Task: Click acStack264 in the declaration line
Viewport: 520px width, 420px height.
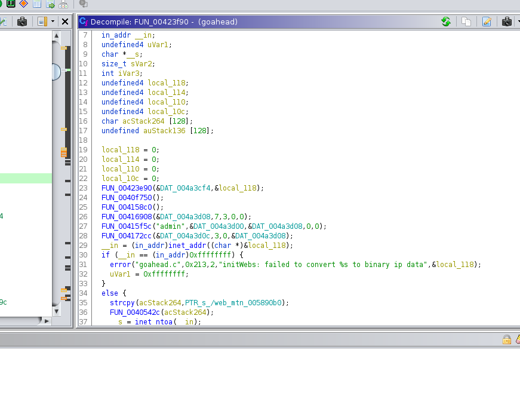Action: coord(143,121)
